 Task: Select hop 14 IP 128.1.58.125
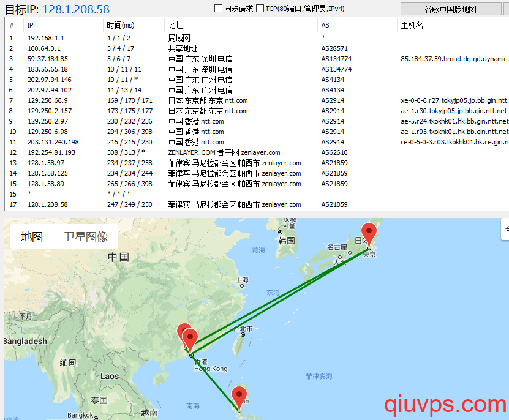(48, 173)
